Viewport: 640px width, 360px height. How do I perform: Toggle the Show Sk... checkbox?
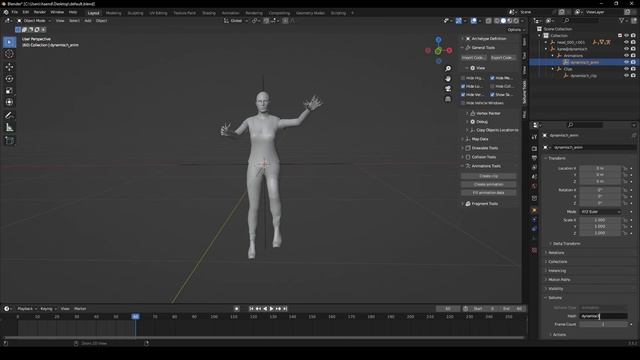492,94
